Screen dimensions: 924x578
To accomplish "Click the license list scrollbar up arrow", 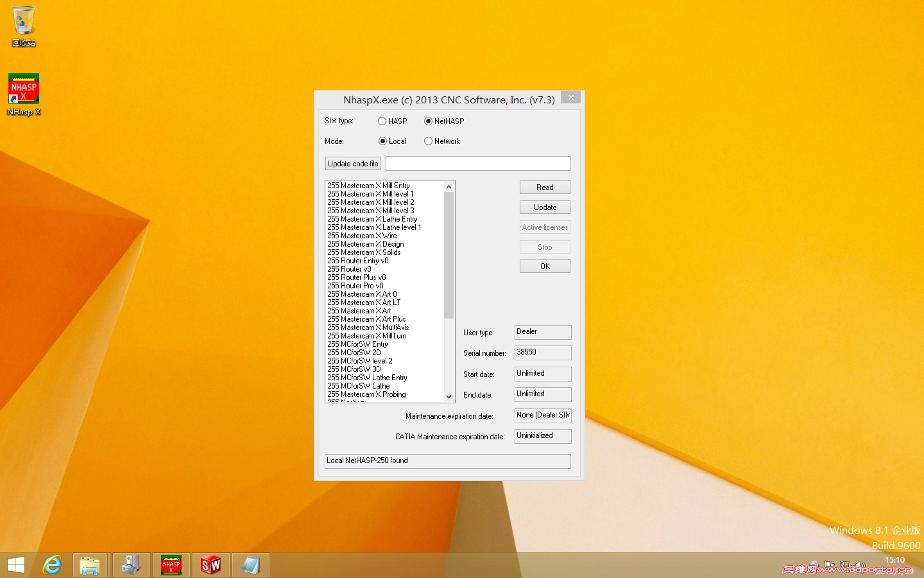I will (449, 187).
